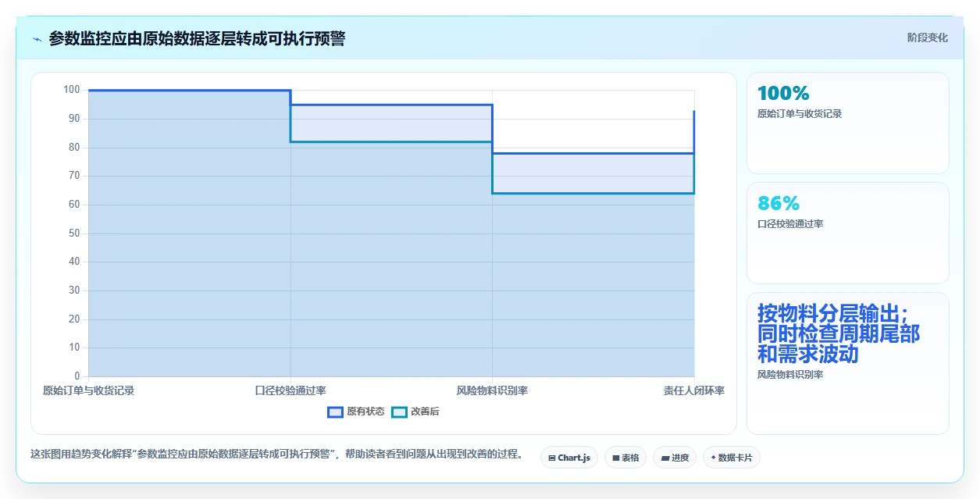Click x-axis label 责任人闭环率
The image size is (980, 499).
coord(694,390)
